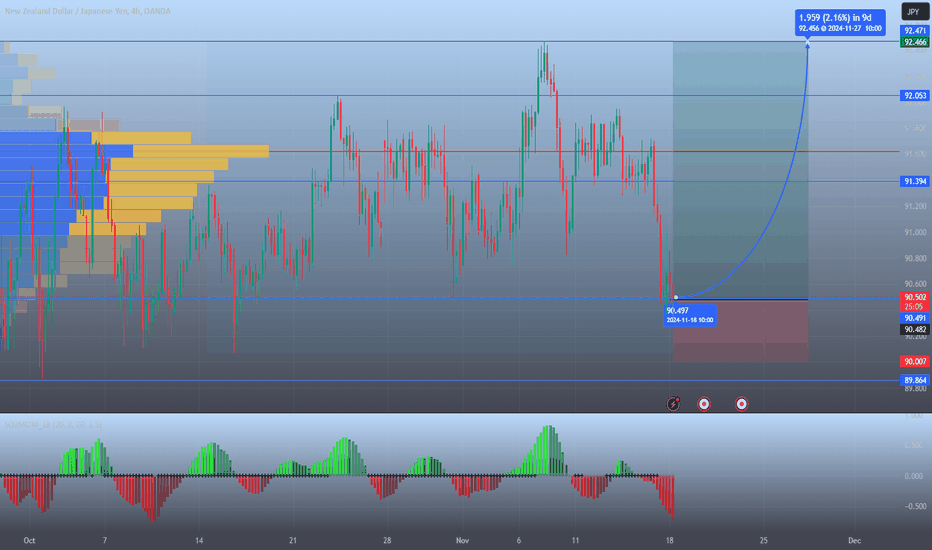This screenshot has height=550, width=932.
Task: Open the lightning-bolt latest news icon
Action: pyautogui.click(x=673, y=404)
